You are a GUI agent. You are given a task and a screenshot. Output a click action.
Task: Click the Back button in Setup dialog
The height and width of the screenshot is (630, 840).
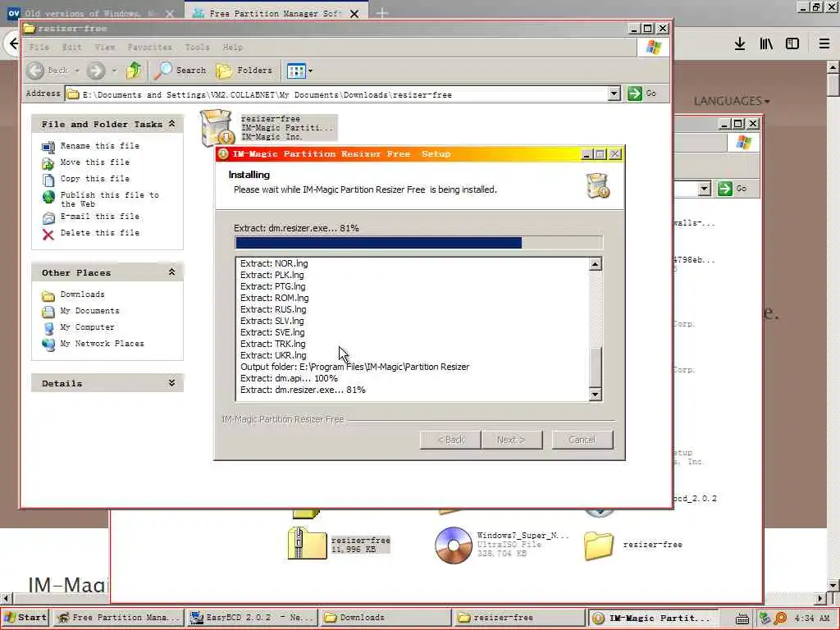pos(450,440)
